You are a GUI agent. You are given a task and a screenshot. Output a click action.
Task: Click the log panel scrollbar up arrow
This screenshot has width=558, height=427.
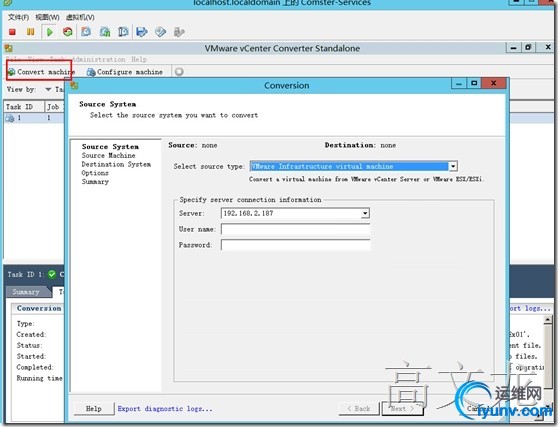tap(548, 320)
